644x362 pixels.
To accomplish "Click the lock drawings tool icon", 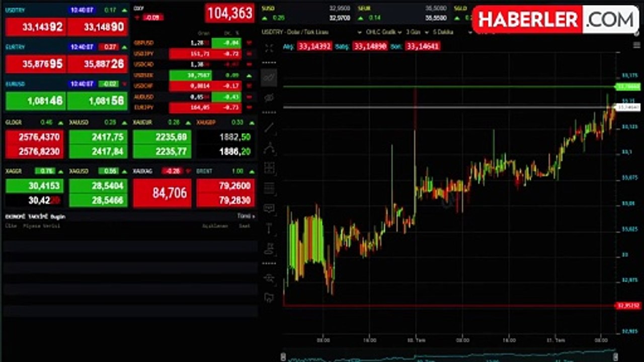I will [269, 248].
